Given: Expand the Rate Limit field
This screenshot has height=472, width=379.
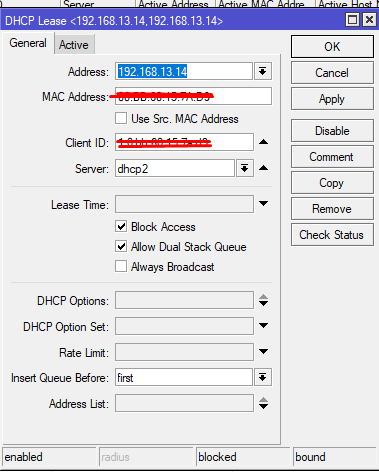Looking at the screenshot, I should coord(263,352).
